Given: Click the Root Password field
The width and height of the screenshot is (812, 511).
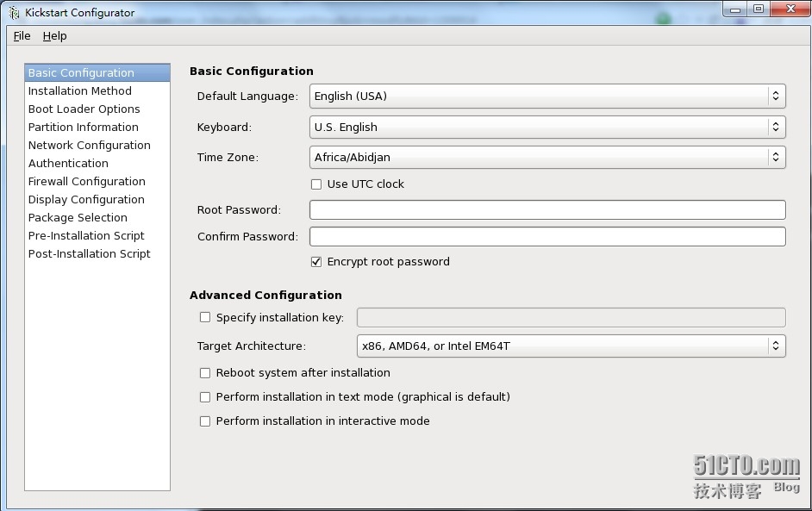Looking at the screenshot, I should pos(547,209).
